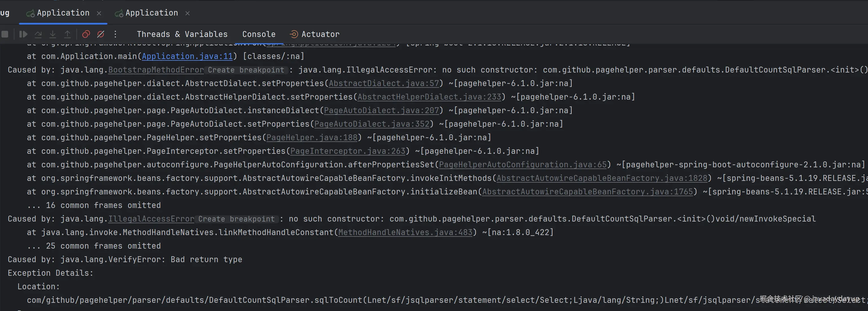Close the first Application debug tab
This screenshot has height=311, width=868.
click(x=99, y=13)
